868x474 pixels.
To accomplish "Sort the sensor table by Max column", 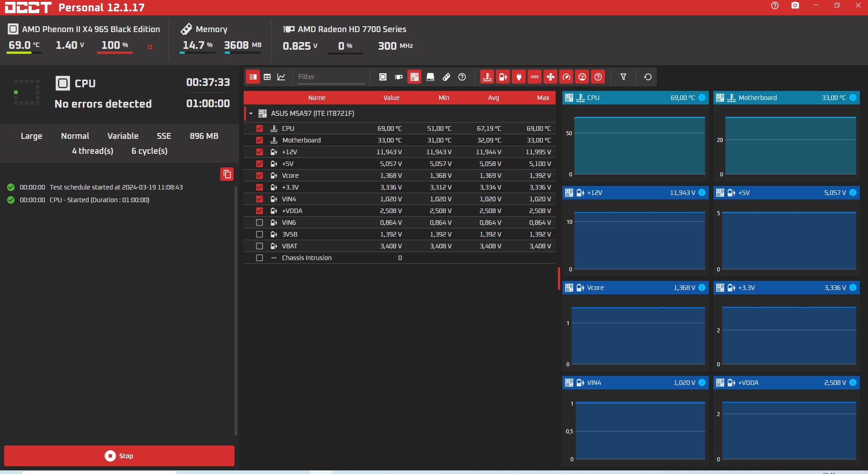I will click(x=543, y=98).
